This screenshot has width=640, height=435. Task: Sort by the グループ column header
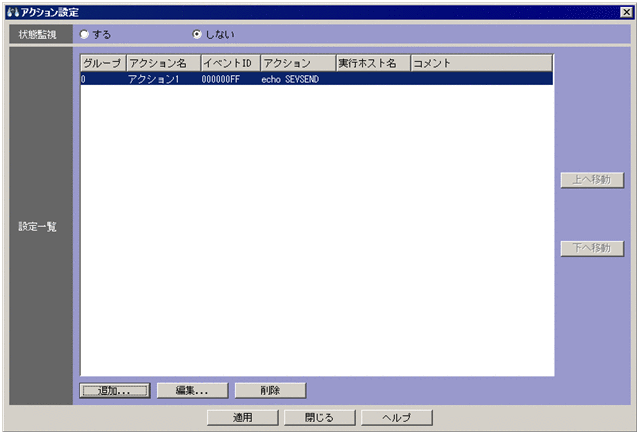(x=103, y=63)
